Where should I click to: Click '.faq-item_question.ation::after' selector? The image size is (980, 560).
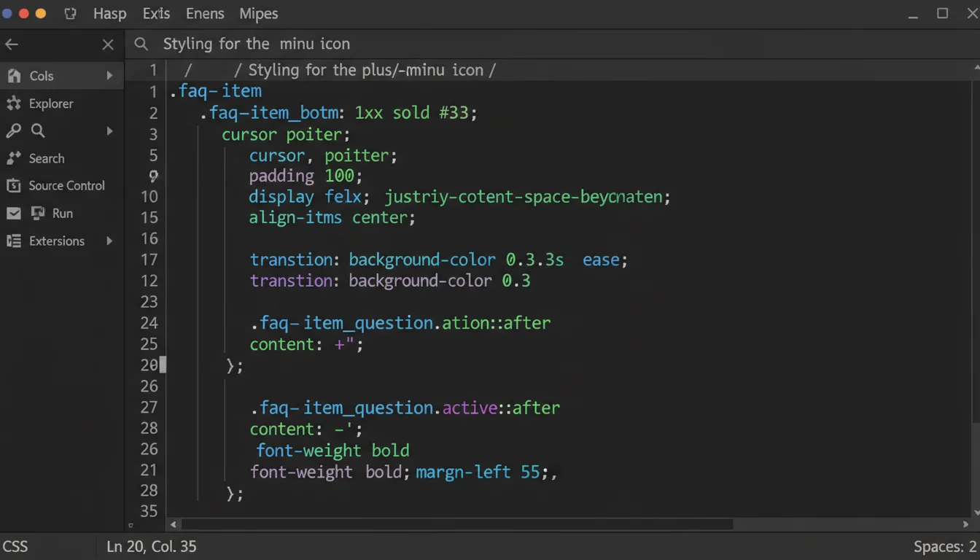pos(400,322)
